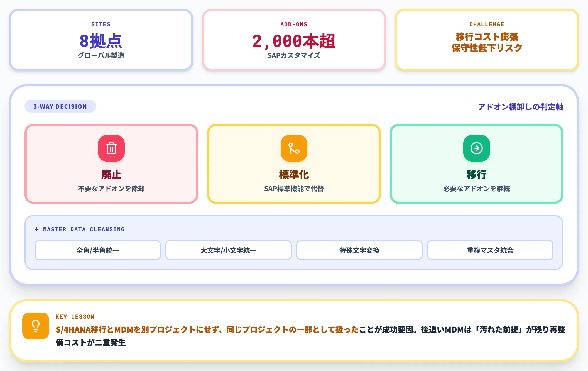
Task: Click the text 必要なアドオンを継続
Action: (x=477, y=189)
